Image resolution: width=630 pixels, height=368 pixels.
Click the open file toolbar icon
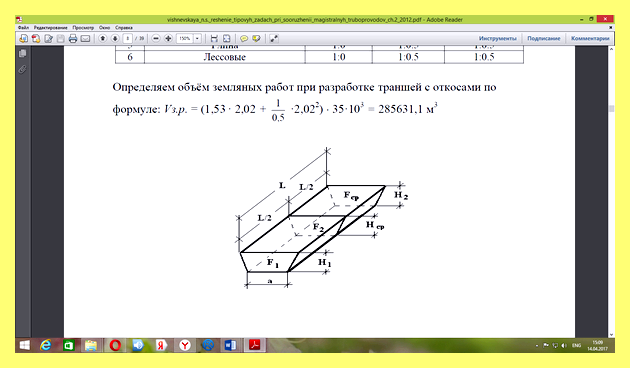[23, 39]
